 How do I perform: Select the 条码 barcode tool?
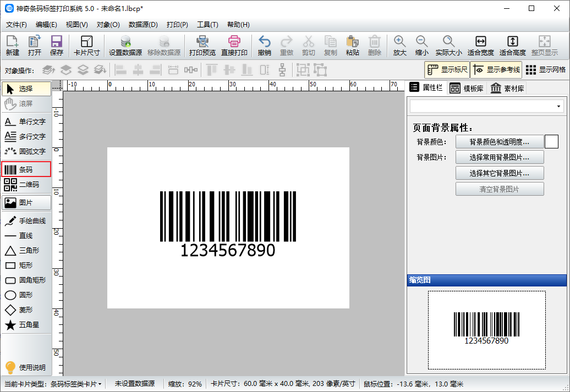26,169
